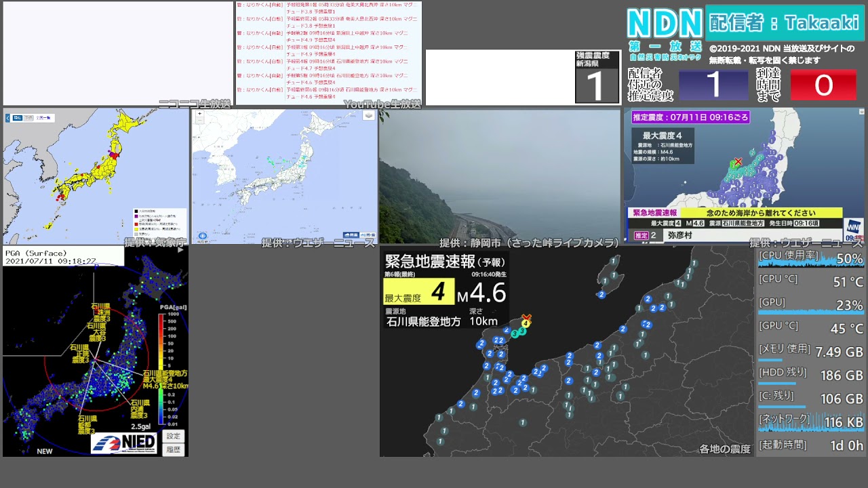Switch to the 全国一覧 tab on JMA map
The width and height of the screenshot is (868, 488).
(43, 118)
